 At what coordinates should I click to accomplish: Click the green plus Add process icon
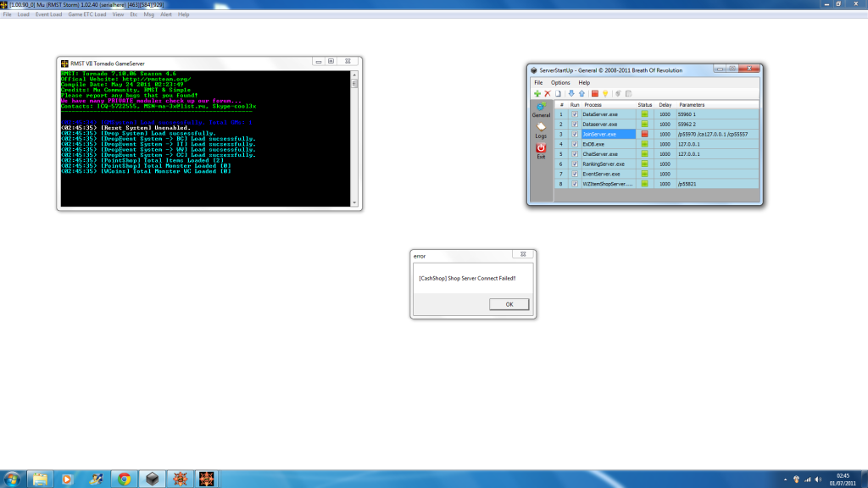click(x=537, y=93)
